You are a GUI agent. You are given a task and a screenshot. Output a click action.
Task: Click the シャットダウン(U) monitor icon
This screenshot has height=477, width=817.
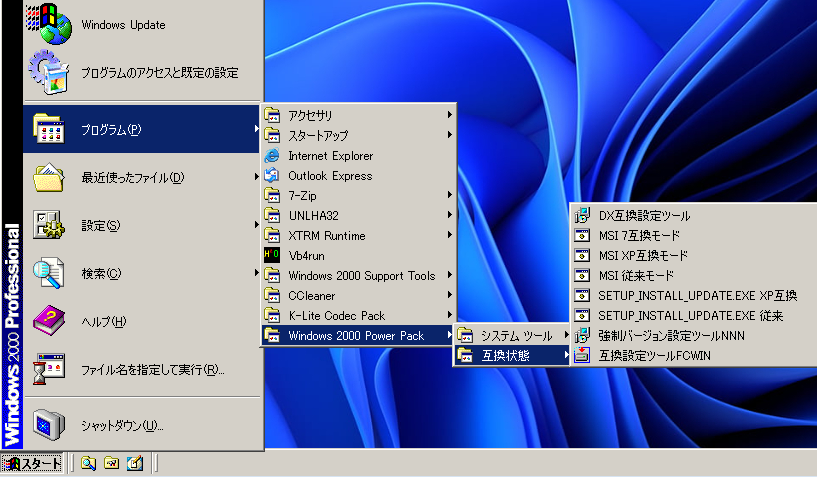48,425
